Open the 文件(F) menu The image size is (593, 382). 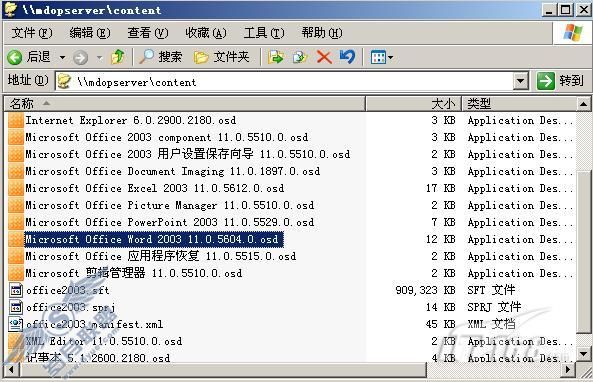tap(32, 33)
